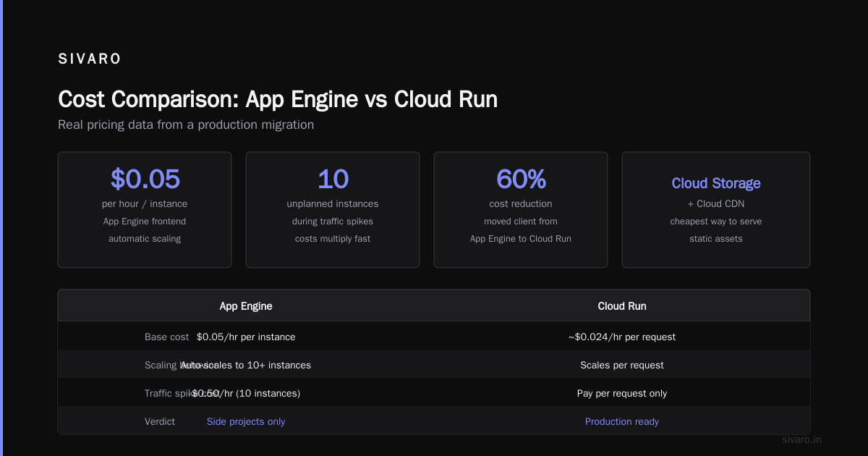Click 'during traffic spikes' text
868x456 pixels.
tap(333, 221)
